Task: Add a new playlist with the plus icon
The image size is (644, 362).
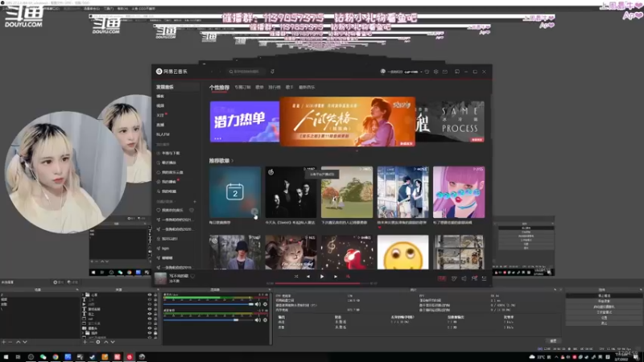Action: click(195, 202)
